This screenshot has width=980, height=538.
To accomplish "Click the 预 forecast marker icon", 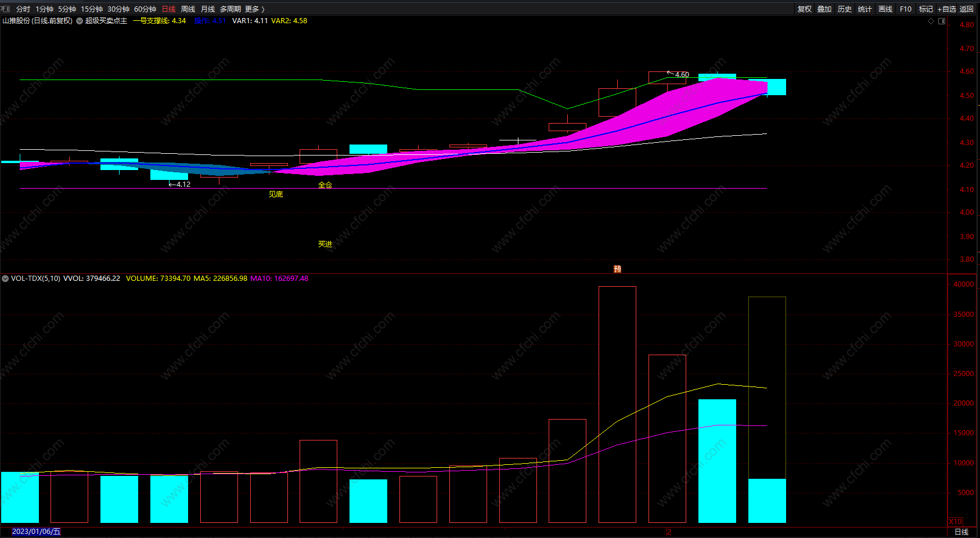I will coord(617,269).
